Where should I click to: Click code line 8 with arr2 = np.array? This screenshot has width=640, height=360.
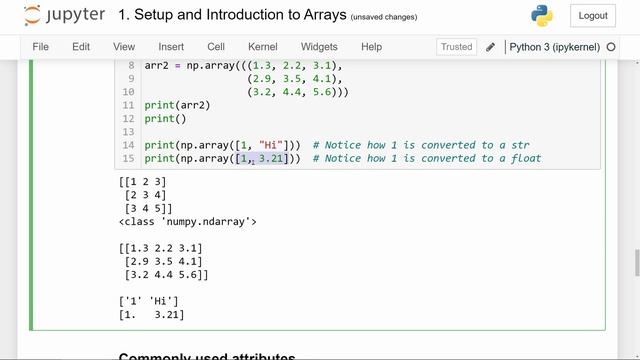coord(243,65)
